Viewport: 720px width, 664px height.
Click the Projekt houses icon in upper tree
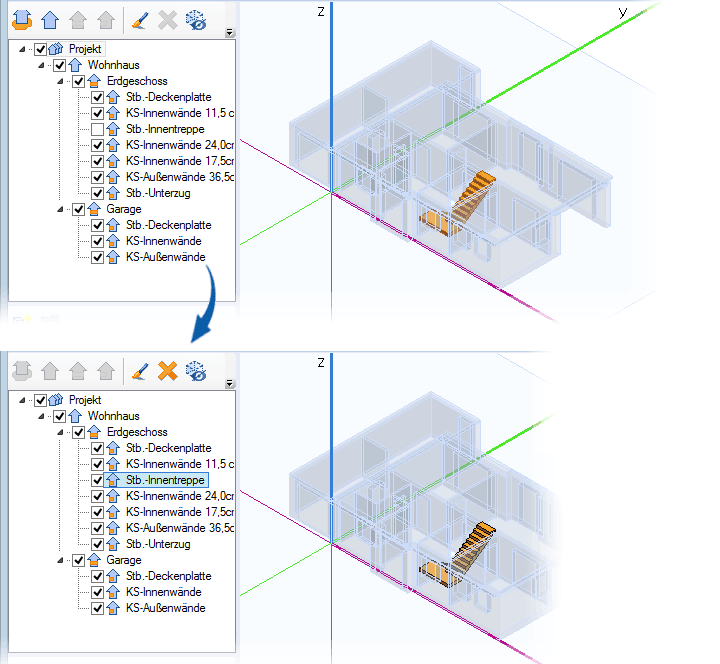point(56,49)
